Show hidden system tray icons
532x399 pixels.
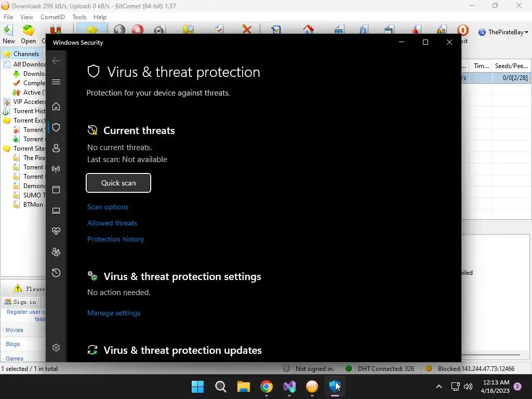point(438,387)
